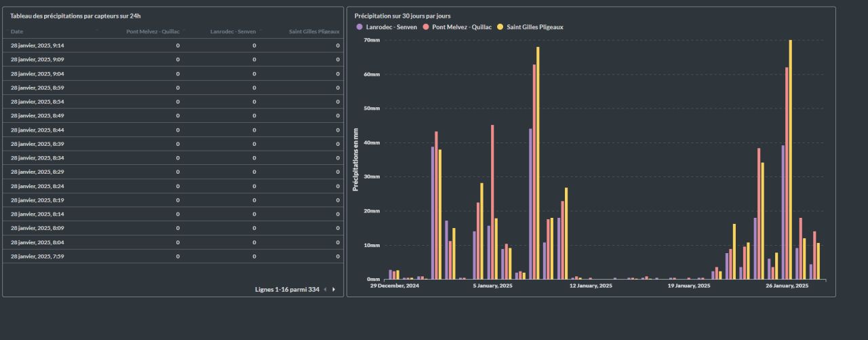Click Saint Gilles Pligeaux table column header
Screen dimensions: 868x340
pos(313,31)
